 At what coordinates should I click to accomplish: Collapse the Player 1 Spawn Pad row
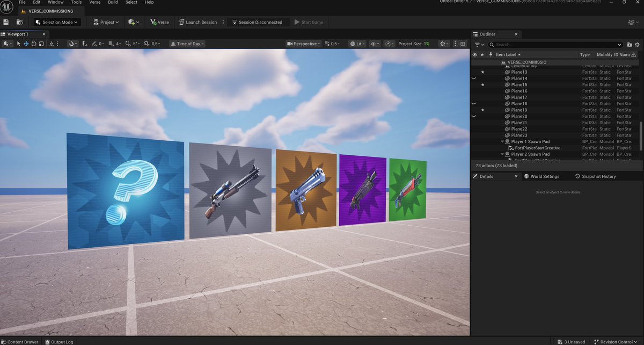[x=503, y=141]
